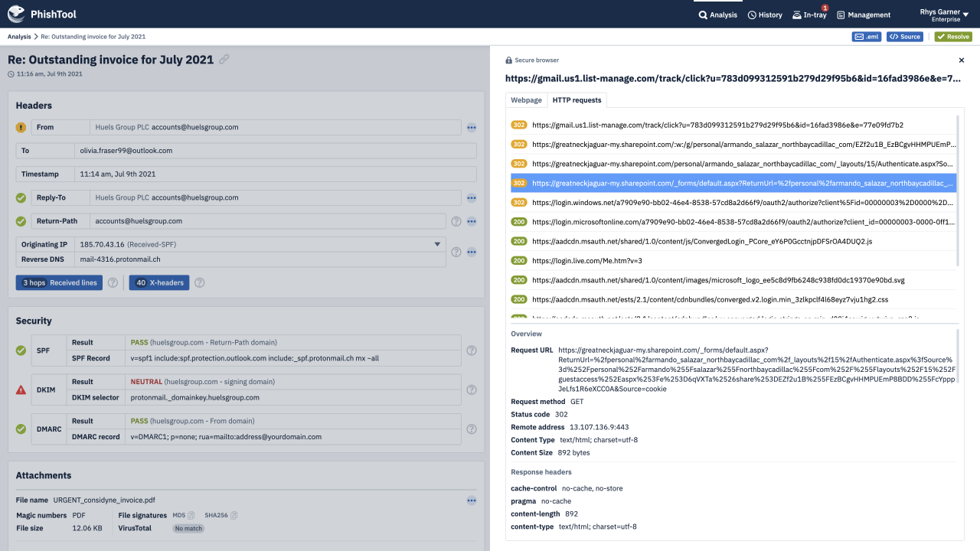View the email Source

pyautogui.click(x=905, y=37)
